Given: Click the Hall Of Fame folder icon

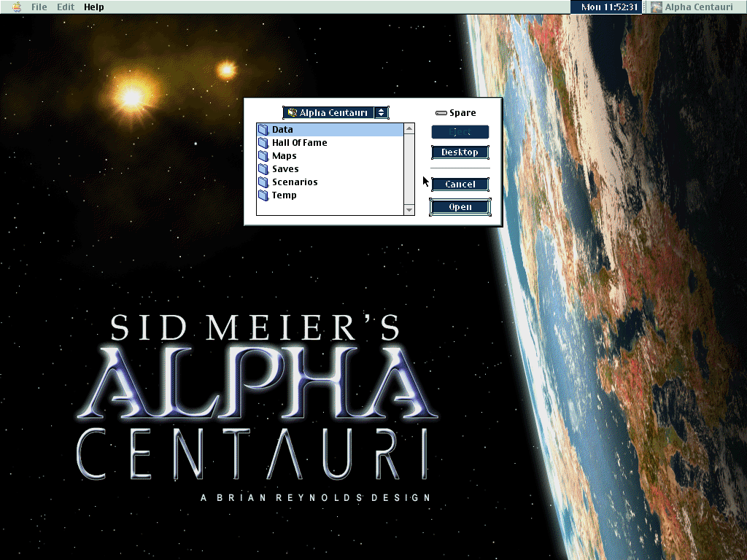Looking at the screenshot, I should pyautogui.click(x=263, y=143).
